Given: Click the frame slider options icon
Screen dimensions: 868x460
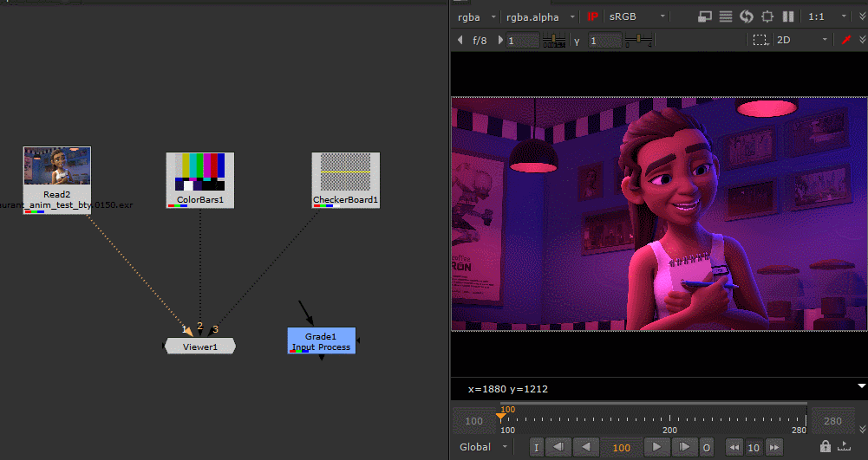Looking at the screenshot, I should pyautogui.click(x=845, y=446).
